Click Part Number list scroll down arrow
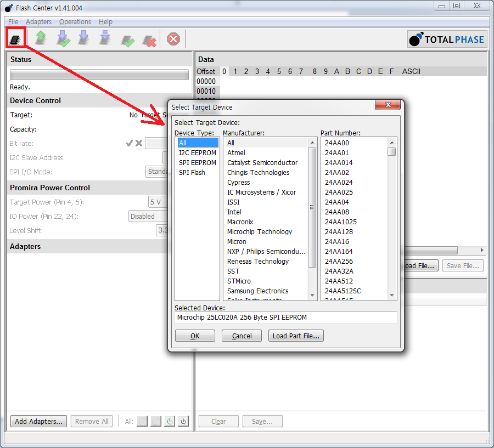This screenshot has width=494, height=448. (392, 296)
